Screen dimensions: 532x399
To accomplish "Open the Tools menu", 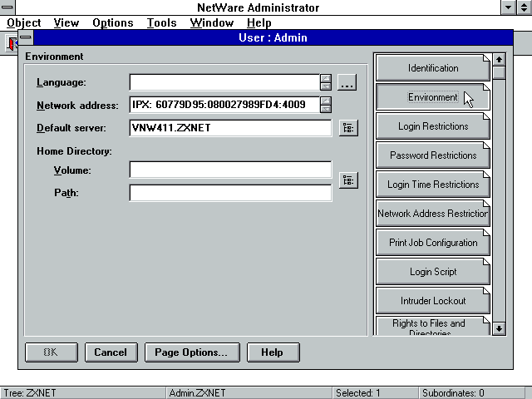I will 161,22.
